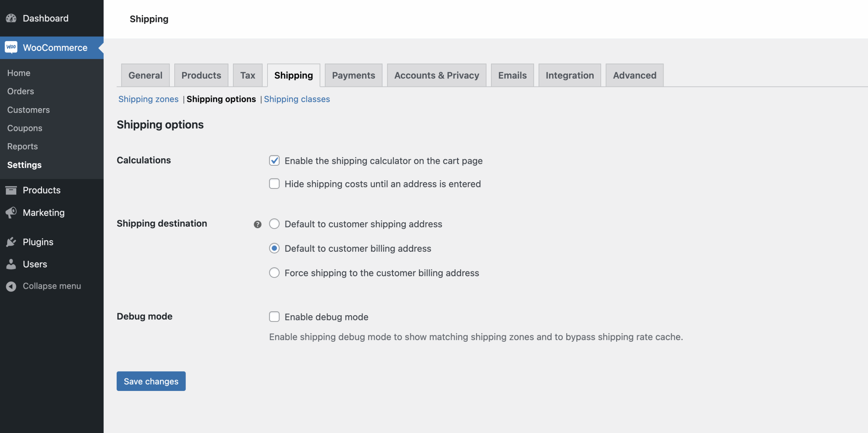Viewport: 868px width, 433px height.
Task: Switch to the Payments tab
Action: [353, 75]
